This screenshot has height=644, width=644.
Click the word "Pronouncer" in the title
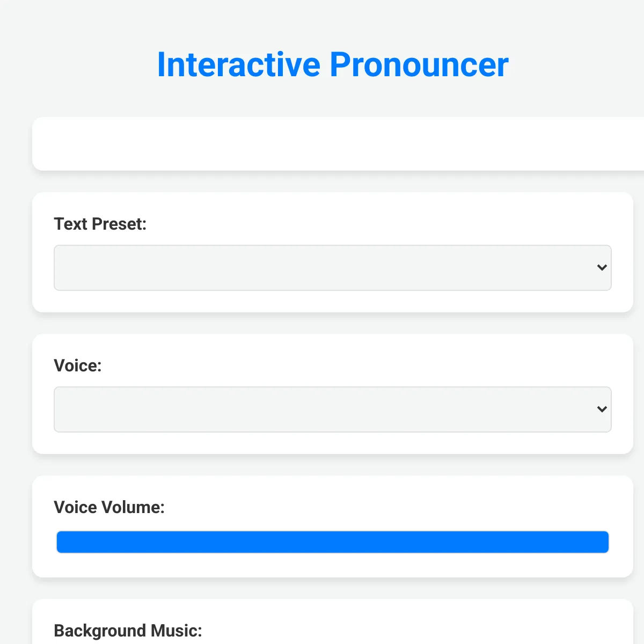[x=419, y=64]
